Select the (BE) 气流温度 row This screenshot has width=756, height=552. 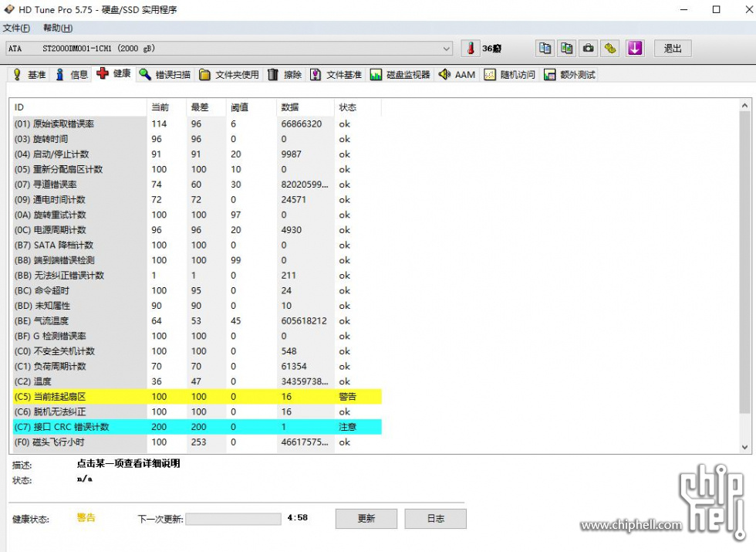coord(196,321)
